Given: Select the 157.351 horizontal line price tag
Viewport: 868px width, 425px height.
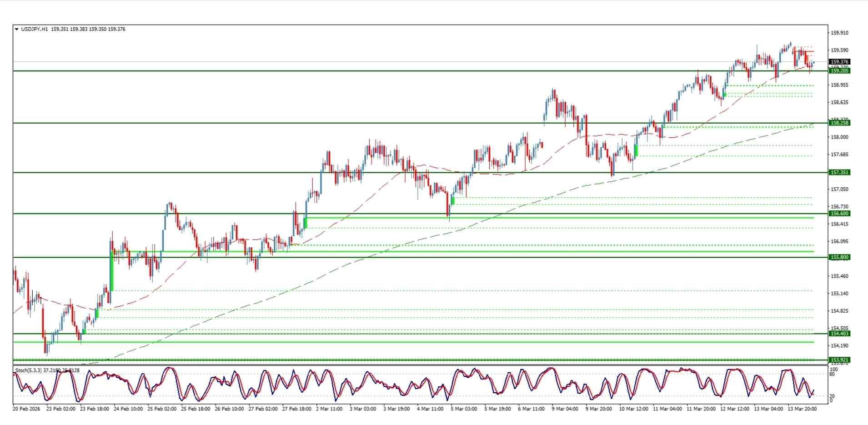Looking at the screenshot, I should [x=840, y=173].
